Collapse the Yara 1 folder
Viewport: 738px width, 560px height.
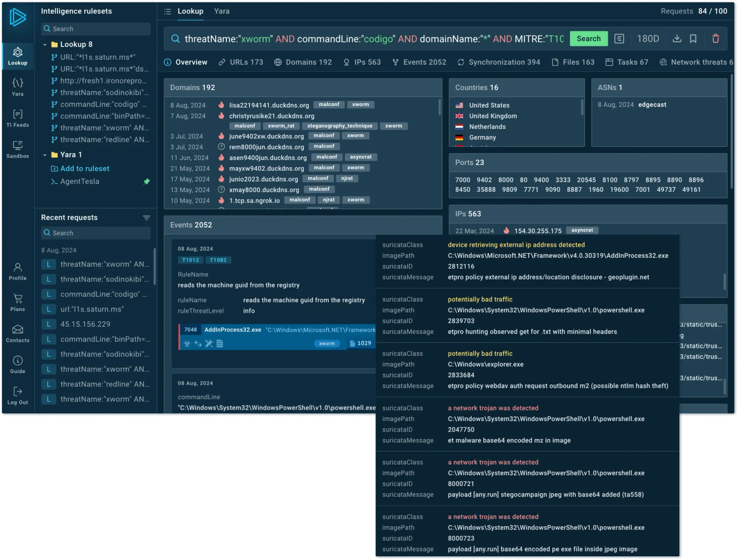(45, 155)
